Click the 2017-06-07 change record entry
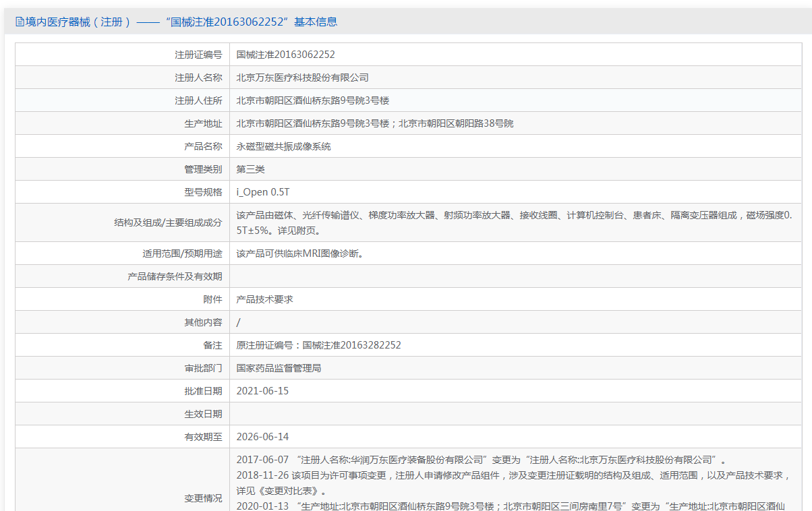Image resolution: width=812 pixels, height=511 pixels. pos(480,460)
